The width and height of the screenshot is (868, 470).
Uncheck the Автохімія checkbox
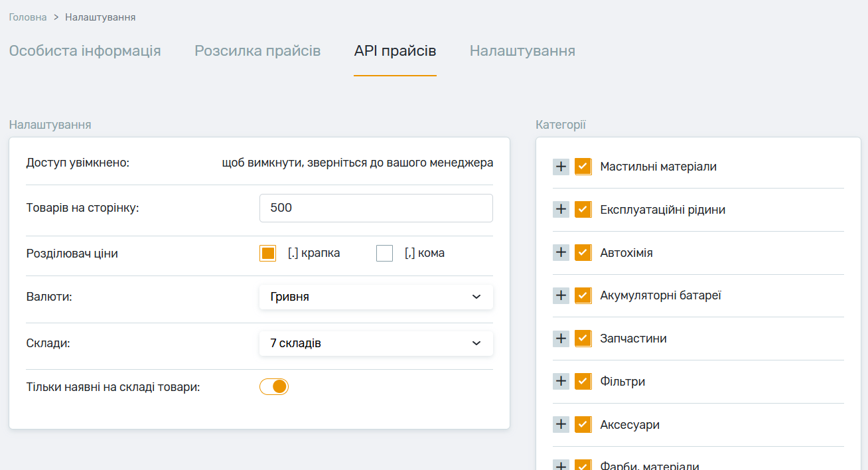(583, 253)
